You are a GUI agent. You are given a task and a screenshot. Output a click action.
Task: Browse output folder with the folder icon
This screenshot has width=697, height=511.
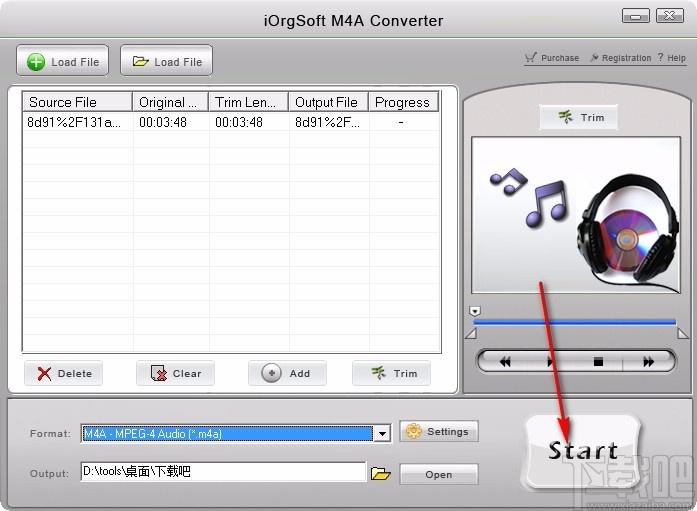coord(381,473)
